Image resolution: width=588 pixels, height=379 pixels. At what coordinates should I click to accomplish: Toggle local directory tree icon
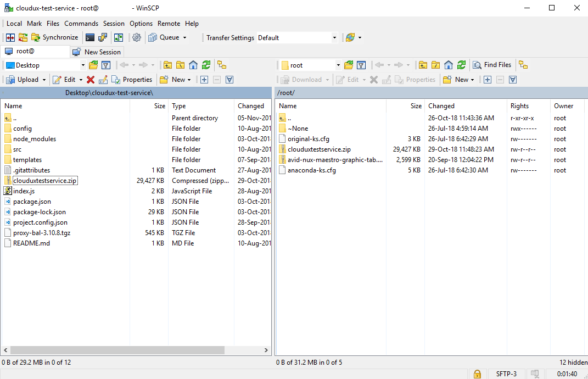coord(222,65)
